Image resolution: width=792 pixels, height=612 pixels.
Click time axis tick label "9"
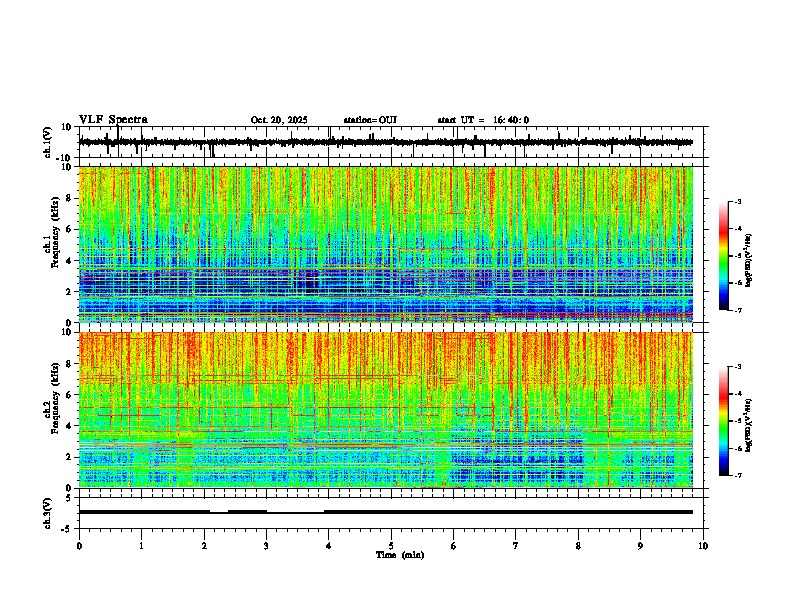coord(640,546)
